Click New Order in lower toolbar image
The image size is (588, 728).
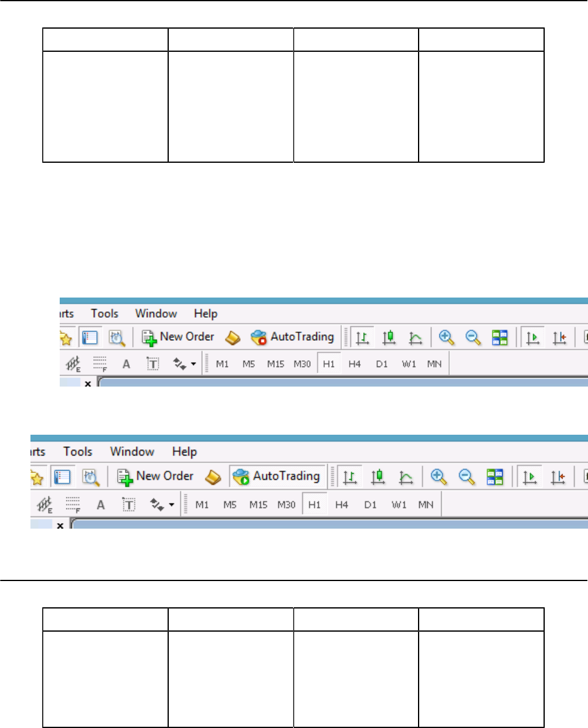[155, 477]
